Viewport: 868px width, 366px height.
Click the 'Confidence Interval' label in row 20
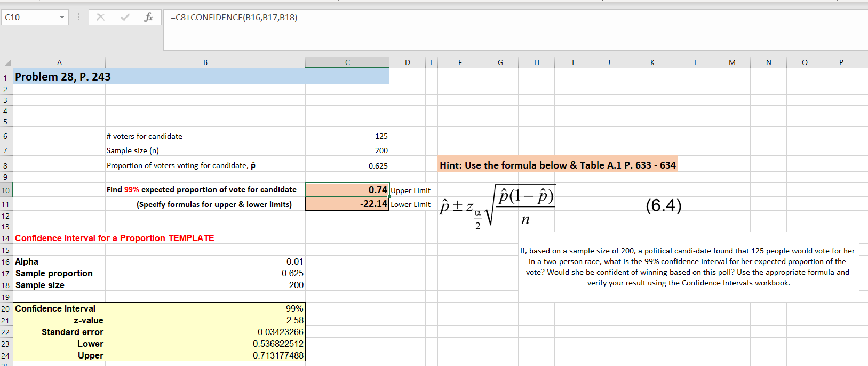pyautogui.click(x=55, y=308)
